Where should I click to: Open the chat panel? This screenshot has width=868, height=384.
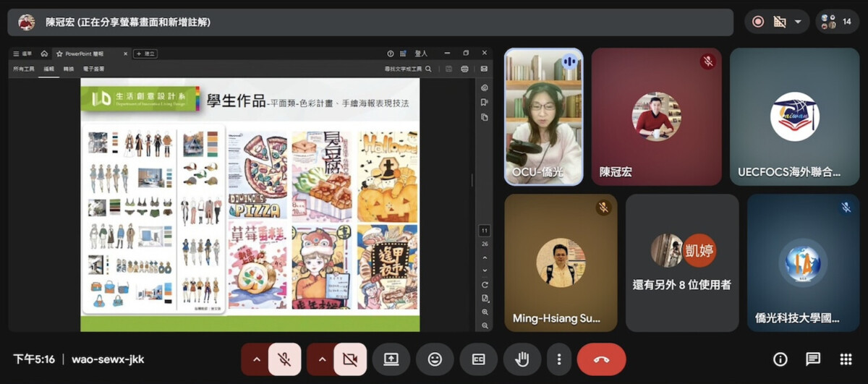pos(813,359)
